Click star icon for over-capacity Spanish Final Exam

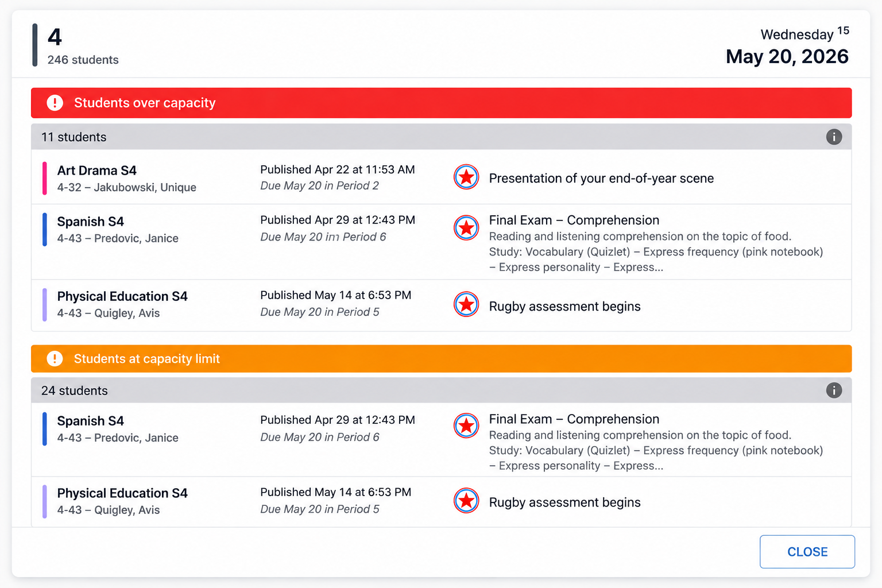tap(466, 228)
